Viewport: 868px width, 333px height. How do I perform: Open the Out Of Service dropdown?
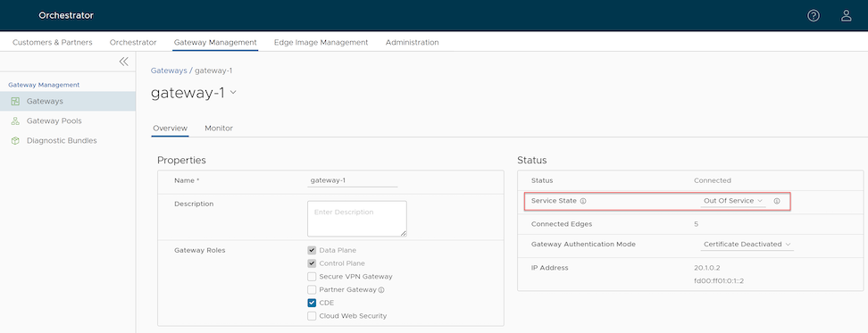733,201
